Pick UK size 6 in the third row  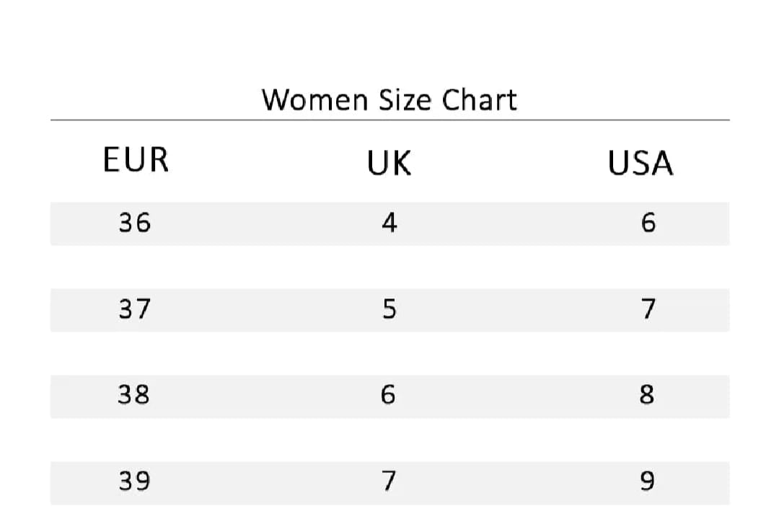point(389,396)
